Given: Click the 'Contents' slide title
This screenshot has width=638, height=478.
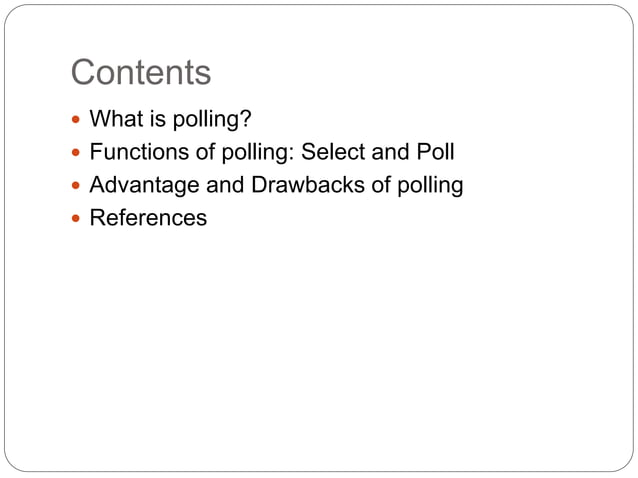Looking at the screenshot, I should click(141, 73).
